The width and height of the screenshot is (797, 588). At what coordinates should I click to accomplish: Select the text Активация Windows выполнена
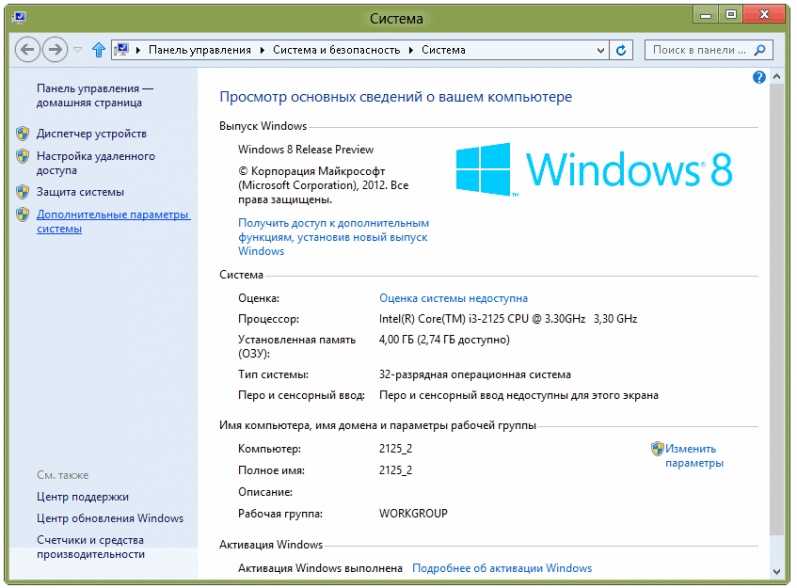coord(320,568)
